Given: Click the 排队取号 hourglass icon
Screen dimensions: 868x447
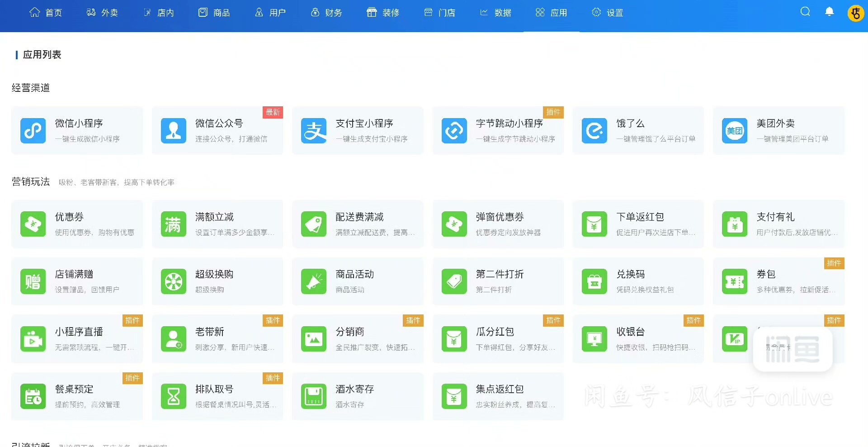Looking at the screenshot, I should tap(173, 396).
